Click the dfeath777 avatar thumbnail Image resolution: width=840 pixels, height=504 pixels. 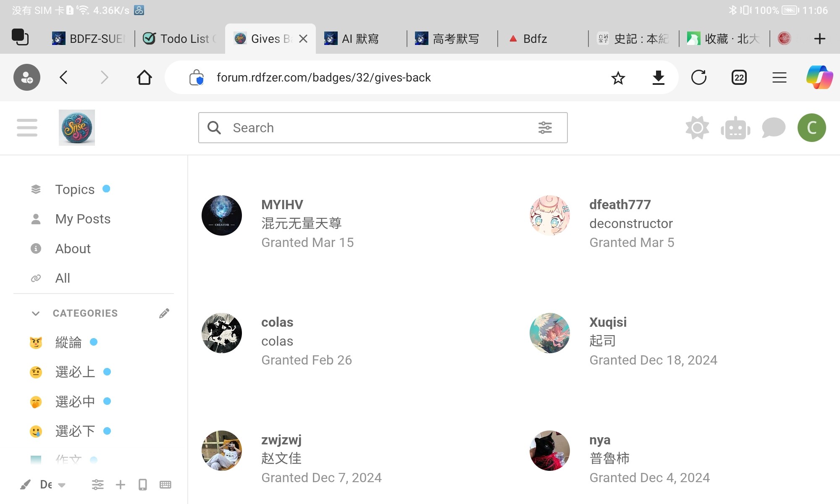(x=549, y=215)
